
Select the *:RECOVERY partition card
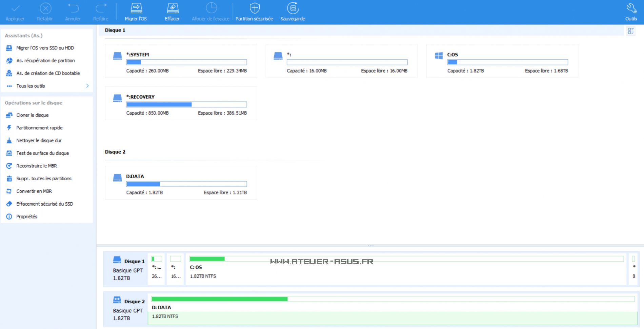pyautogui.click(x=181, y=103)
